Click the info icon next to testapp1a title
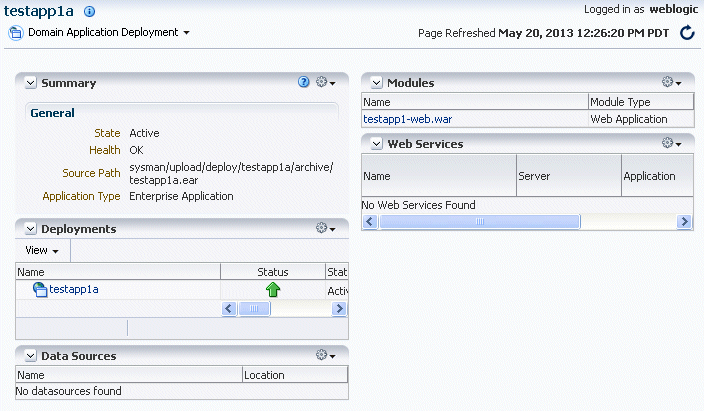Image resolution: width=704 pixels, height=411 pixels. (x=89, y=11)
